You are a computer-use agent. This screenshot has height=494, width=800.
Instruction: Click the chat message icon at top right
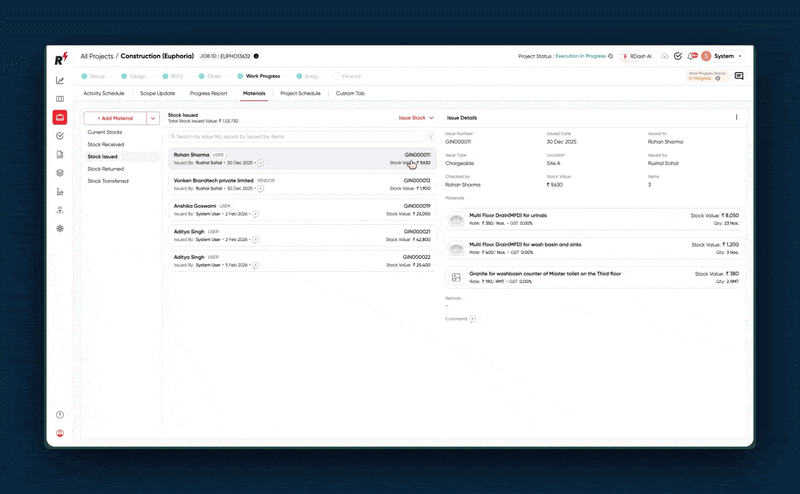click(739, 76)
